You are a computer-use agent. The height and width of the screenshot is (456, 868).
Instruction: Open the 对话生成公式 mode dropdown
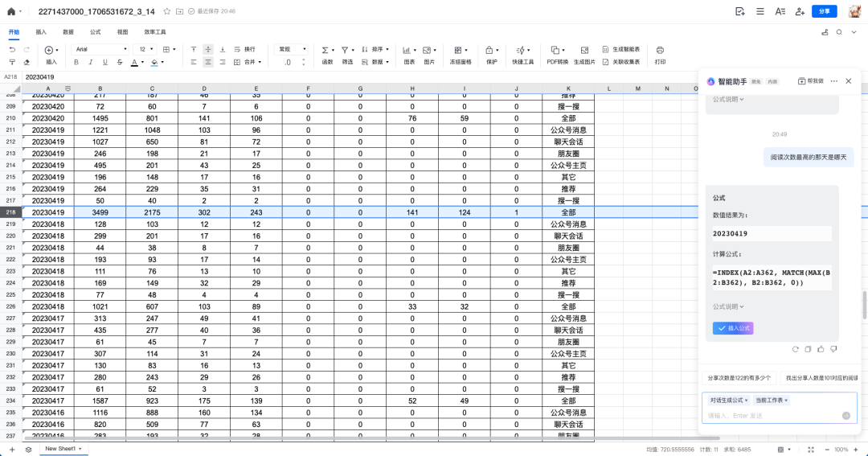[728, 400]
